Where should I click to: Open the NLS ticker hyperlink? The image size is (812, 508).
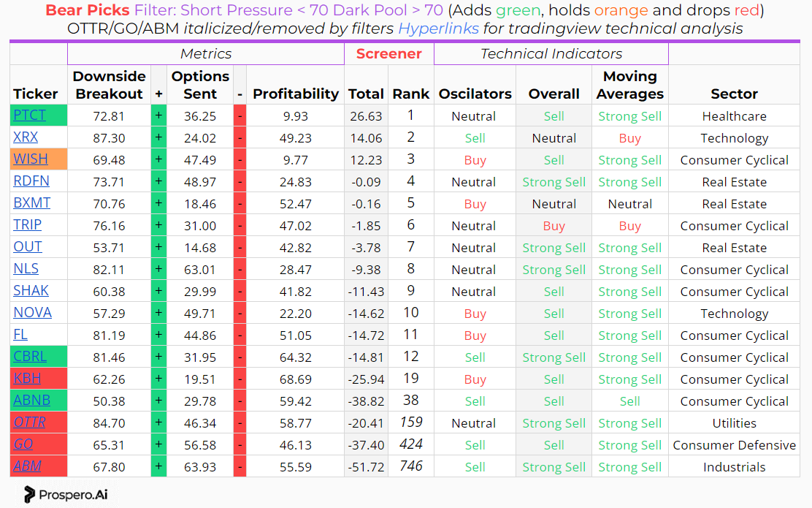pyautogui.click(x=26, y=268)
